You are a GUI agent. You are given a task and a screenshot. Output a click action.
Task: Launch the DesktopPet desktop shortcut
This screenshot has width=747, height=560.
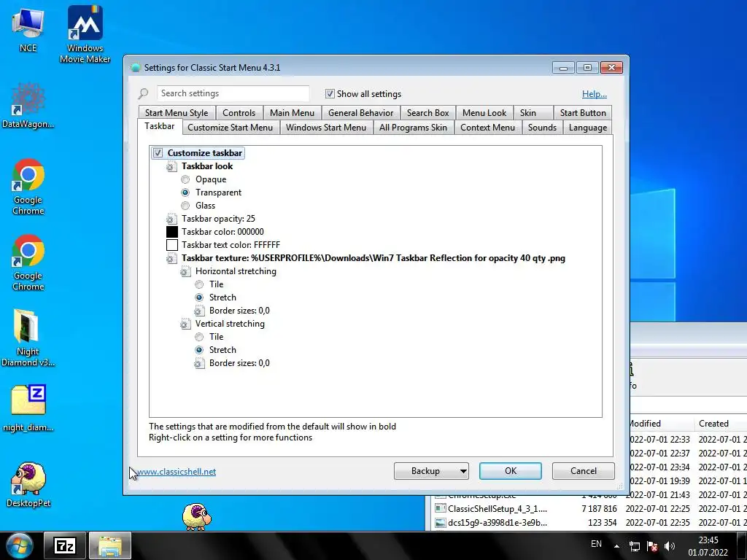pyautogui.click(x=28, y=484)
